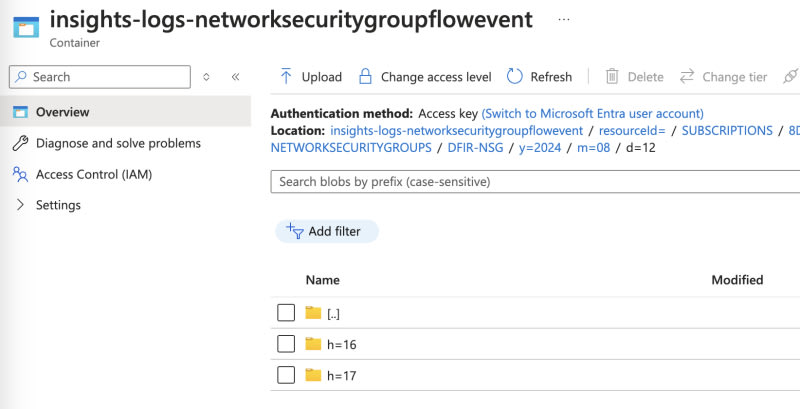Click the Delete trash icon

point(612,77)
